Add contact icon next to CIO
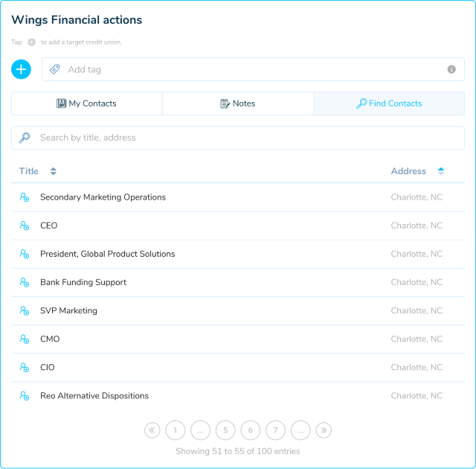This screenshot has width=476, height=469. (25, 368)
